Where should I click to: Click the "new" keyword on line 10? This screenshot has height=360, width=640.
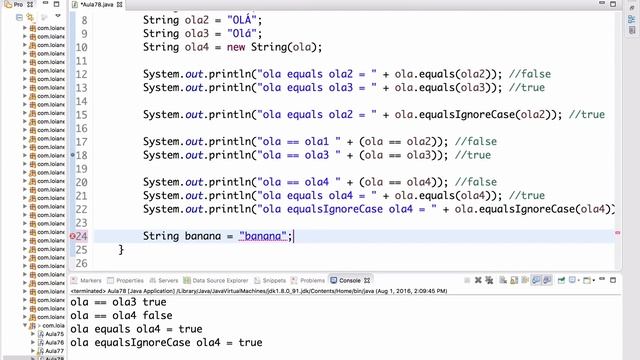(x=236, y=47)
